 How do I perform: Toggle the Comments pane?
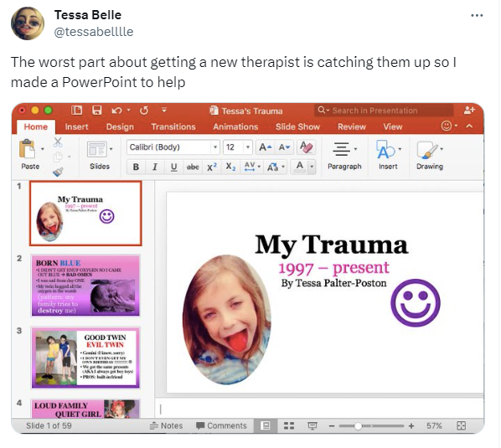(x=221, y=425)
